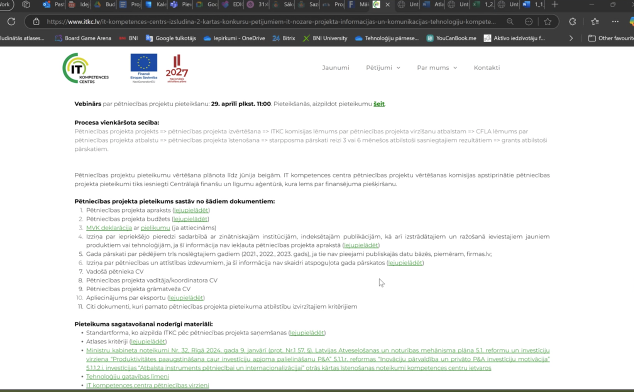
Task: Select the 'Pētniecības projekta grāmatveža CV' text
Action: click(x=138, y=289)
